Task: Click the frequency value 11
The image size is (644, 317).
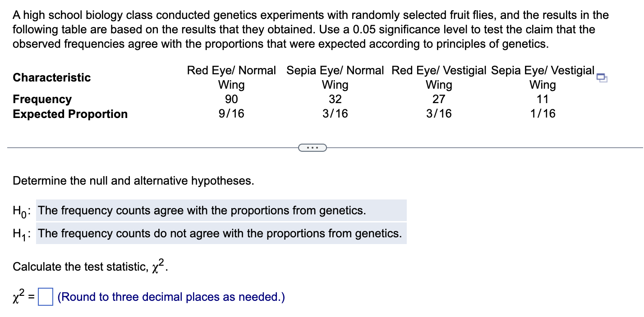Action: click(543, 99)
